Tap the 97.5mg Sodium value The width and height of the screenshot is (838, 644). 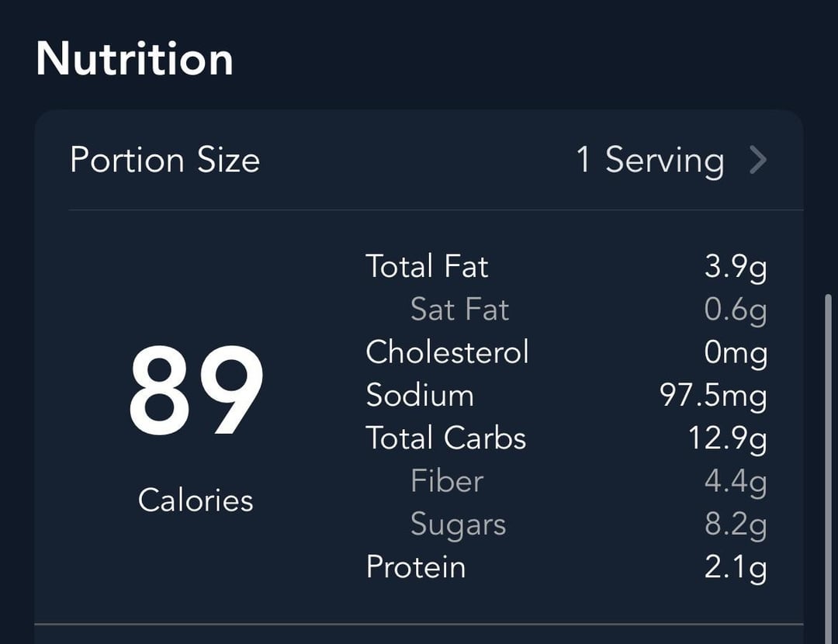(x=713, y=396)
